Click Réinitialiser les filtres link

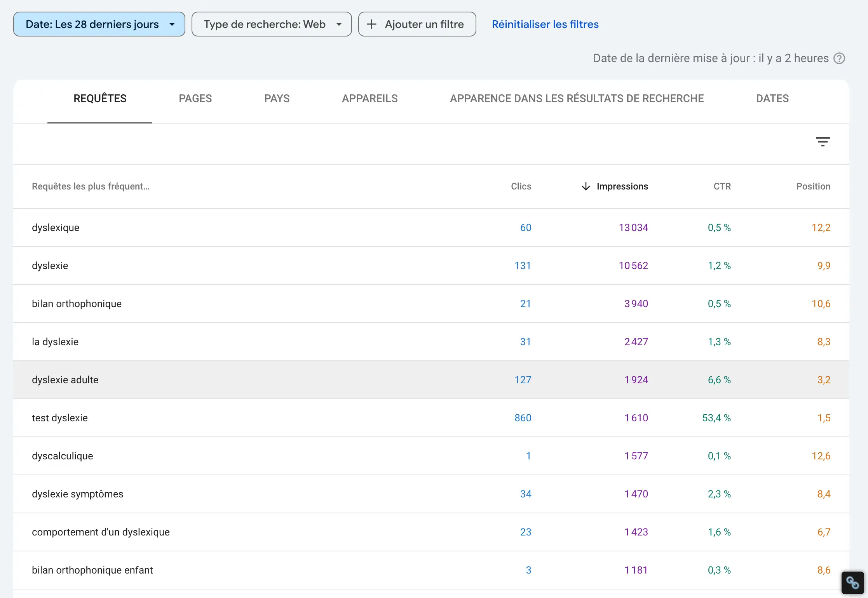click(x=545, y=24)
